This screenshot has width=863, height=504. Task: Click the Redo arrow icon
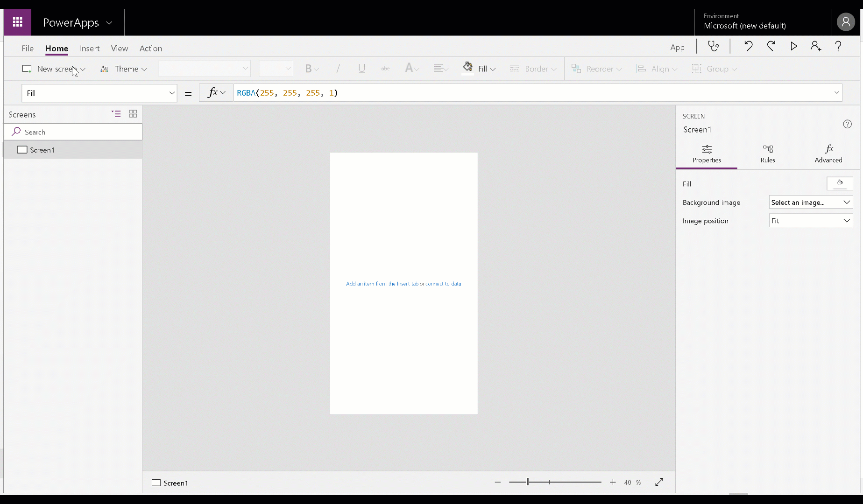(771, 46)
